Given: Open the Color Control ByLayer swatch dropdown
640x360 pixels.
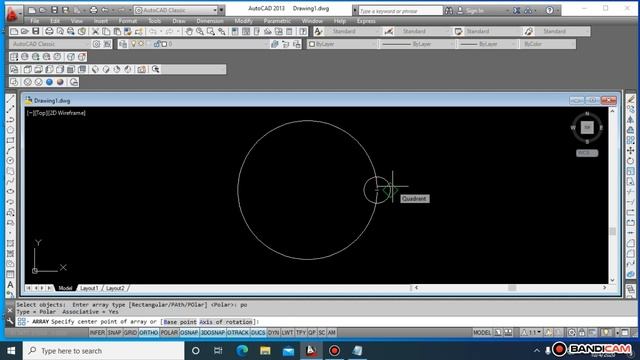Looking at the screenshot, I should coord(342,44).
